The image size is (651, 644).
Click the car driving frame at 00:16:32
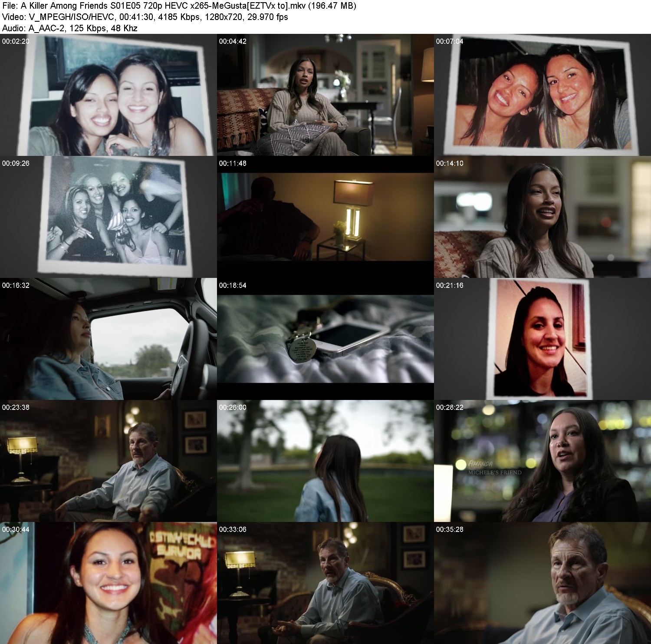(x=108, y=339)
